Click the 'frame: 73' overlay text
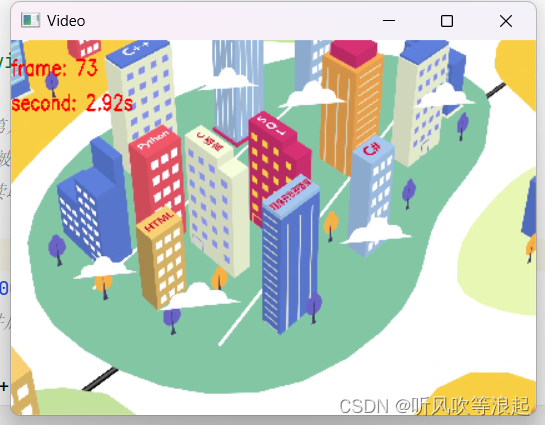The height and width of the screenshot is (425, 545). click(x=55, y=68)
